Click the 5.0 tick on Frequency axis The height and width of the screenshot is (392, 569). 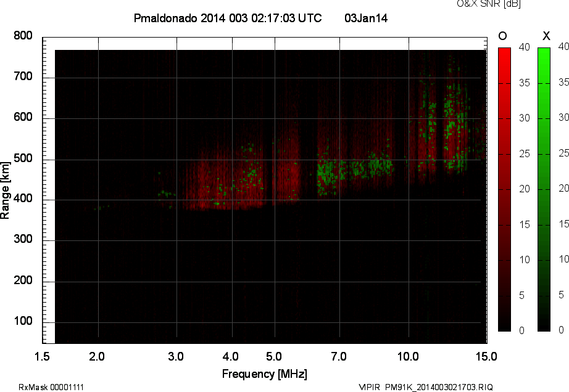coord(274,357)
